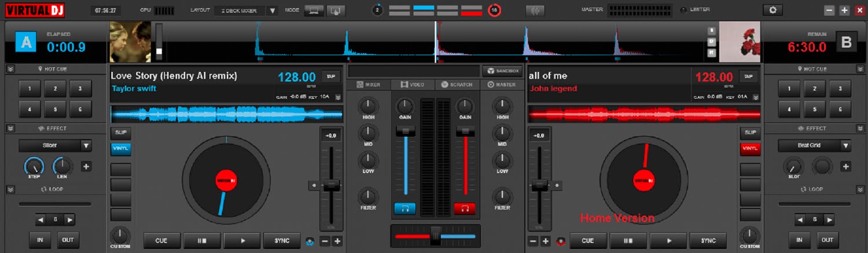The image size is (868, 253).
Task: Trigger hot cue 5 on deck B
Action: (815, 109)
